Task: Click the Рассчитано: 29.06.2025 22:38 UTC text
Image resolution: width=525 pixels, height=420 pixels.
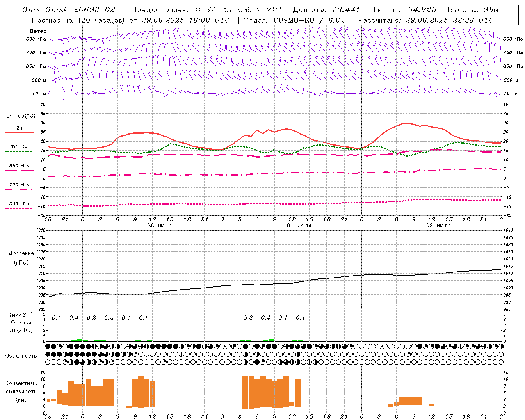Action: coord(426,20)
